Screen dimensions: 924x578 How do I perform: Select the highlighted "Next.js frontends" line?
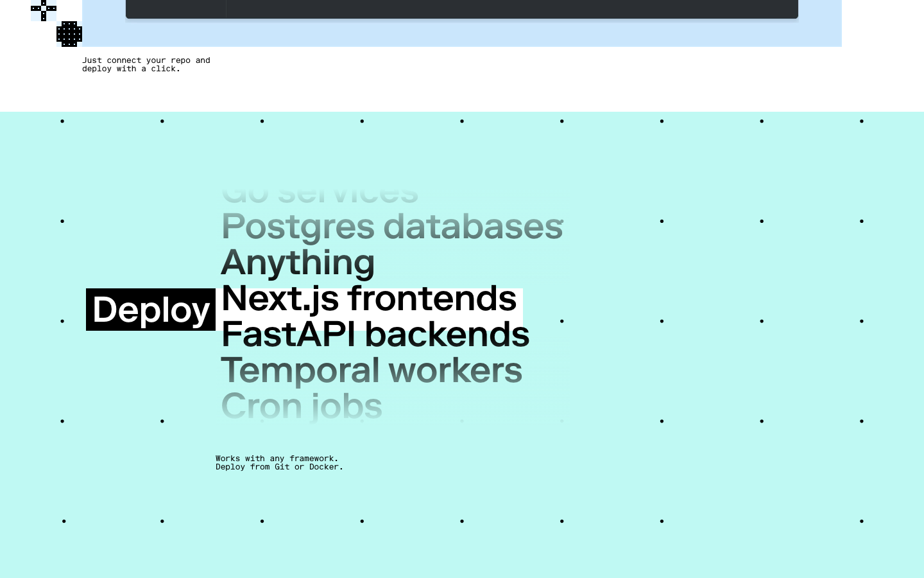coord(369,299)
